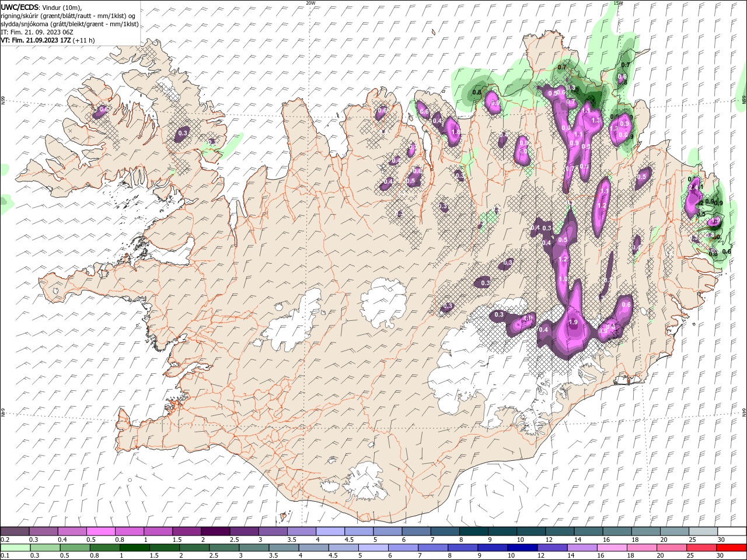
Task: Click the light lavender 4 swatch in snow scale
Action: [x=330, y=531]
